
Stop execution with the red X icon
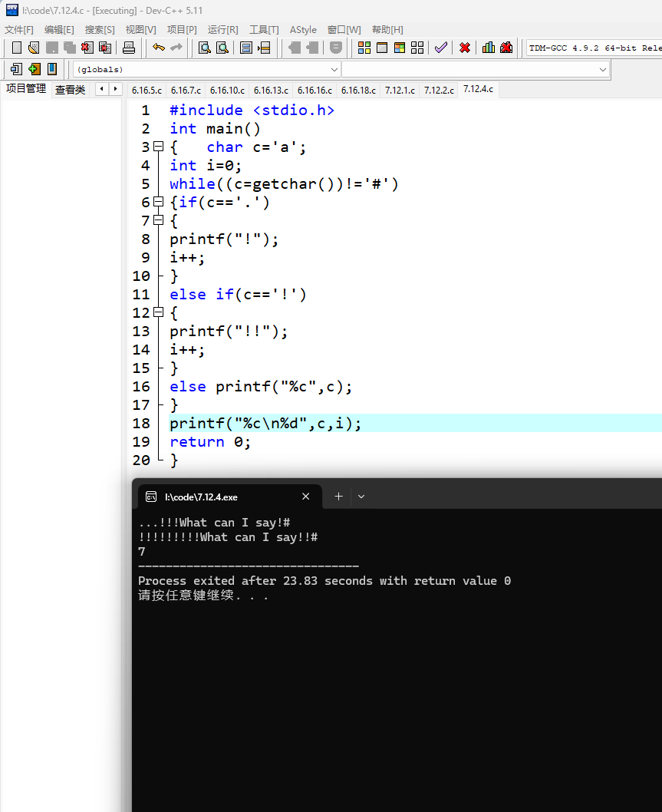point(465,48)
